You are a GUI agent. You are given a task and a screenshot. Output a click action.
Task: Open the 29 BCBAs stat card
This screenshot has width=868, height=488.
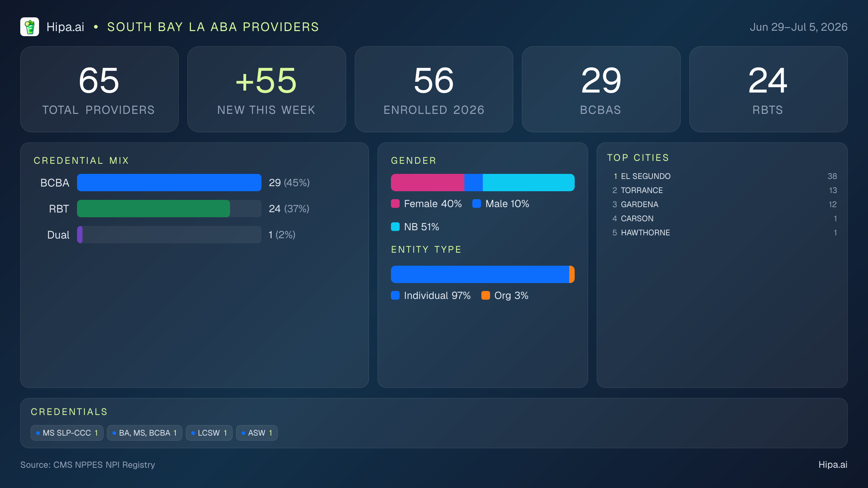[x=601, y=89]
